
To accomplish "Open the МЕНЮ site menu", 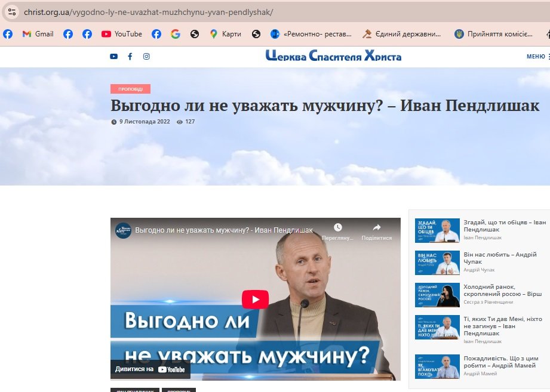I will point(537,57).
